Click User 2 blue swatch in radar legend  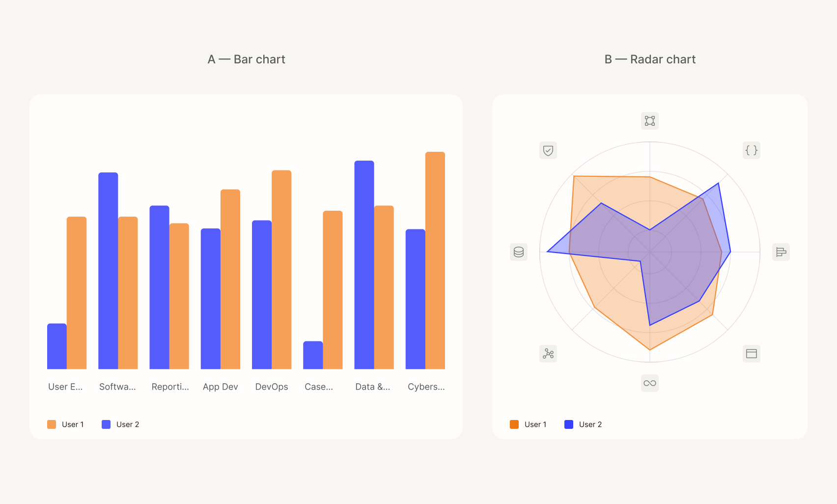point(569,424)
